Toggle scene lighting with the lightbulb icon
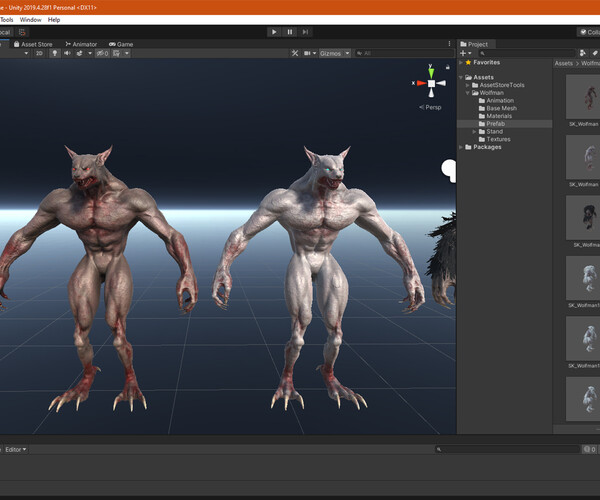Image resolution: width=600 pixels, height=500 pixels. click(55, 53)
